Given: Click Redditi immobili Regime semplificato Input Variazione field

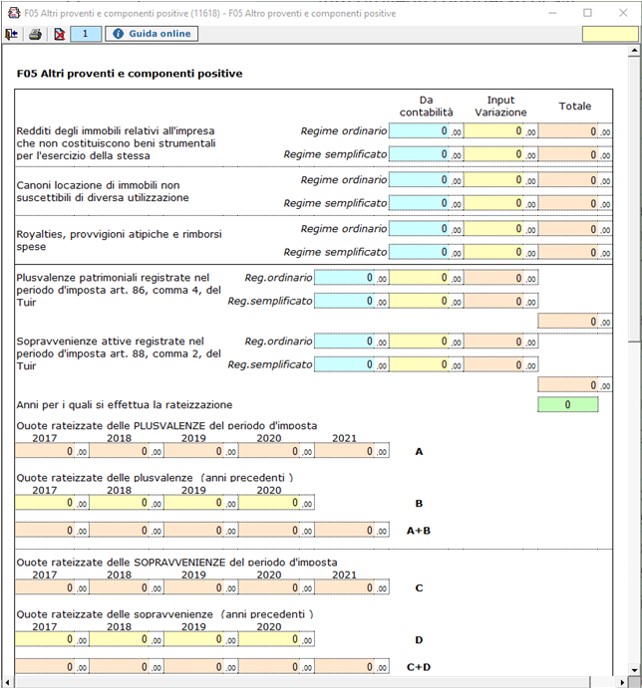Looking at the screenshot, I should point(501,154).
